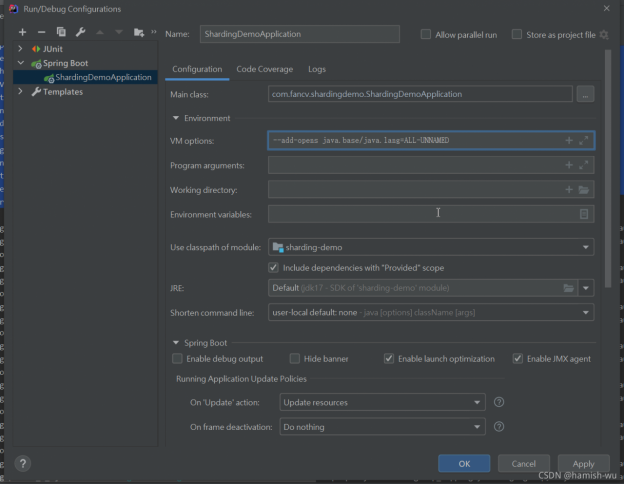624x484 pixels.
Task: Copy the selected run configuration
Action: [x=61, y=33]
